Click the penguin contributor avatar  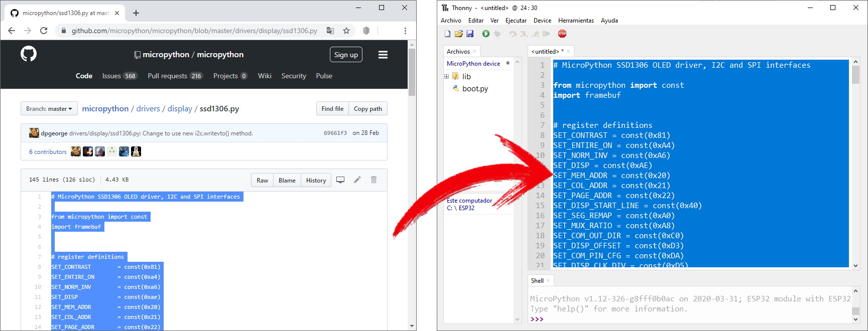click(x=136, y=151)
